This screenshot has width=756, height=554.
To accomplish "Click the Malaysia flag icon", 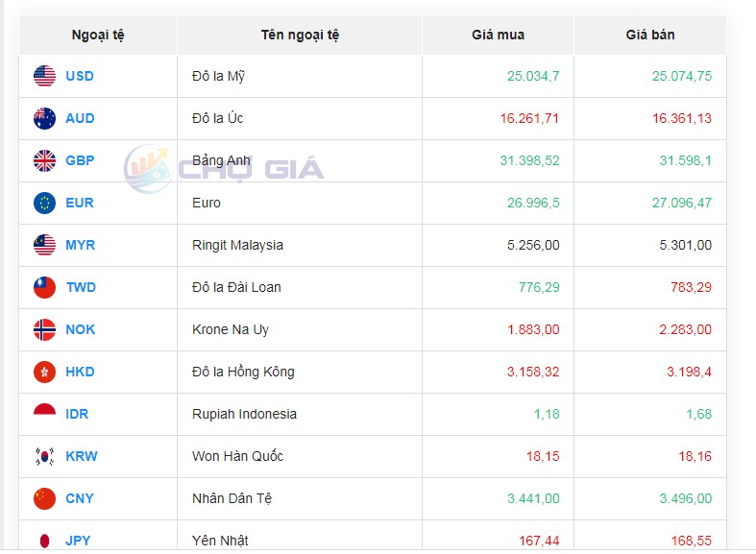I will (44, 245).
